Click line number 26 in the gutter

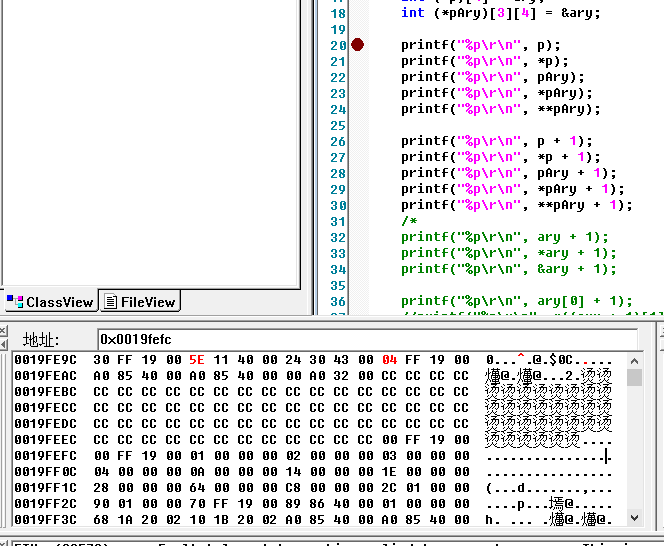[x=337, y=141]
